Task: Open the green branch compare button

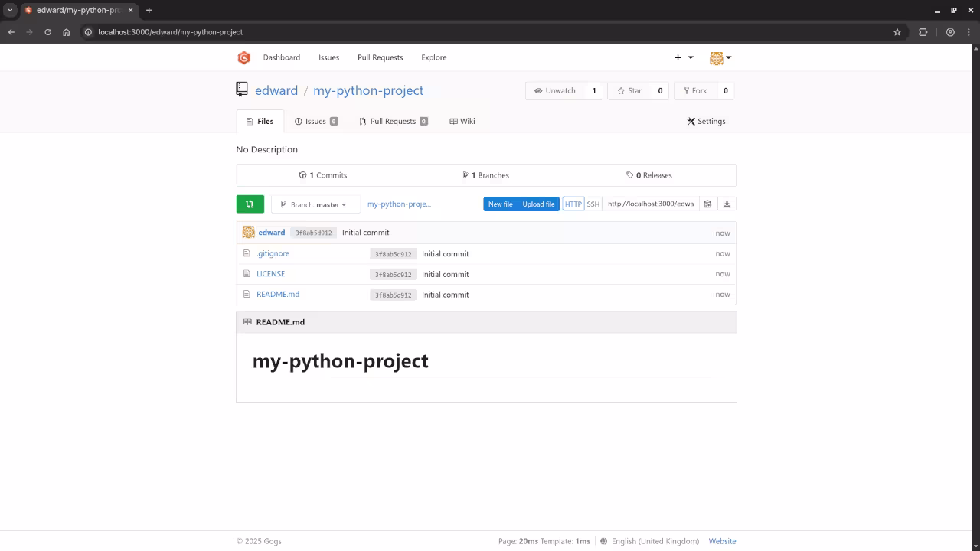Action: [x=250, y=204]
